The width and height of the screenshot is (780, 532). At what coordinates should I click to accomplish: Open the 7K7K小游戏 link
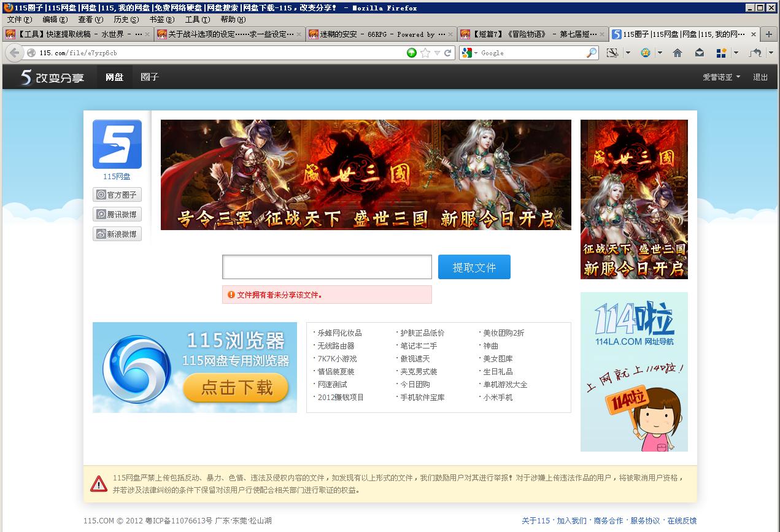point(337,359)
